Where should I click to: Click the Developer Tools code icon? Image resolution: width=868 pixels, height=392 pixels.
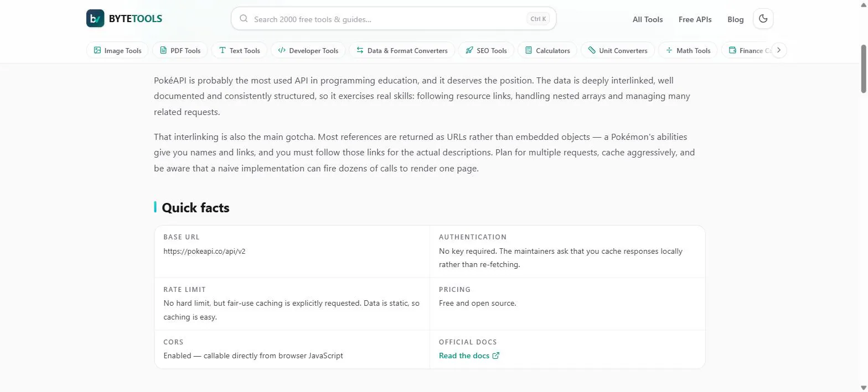click(282, 50)
